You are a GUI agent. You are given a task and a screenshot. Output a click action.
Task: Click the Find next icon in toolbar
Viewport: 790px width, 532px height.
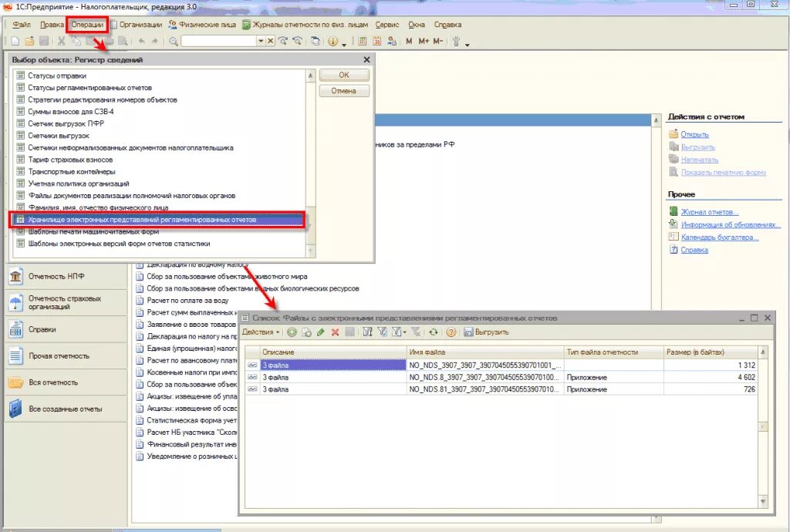coord(283,42)
